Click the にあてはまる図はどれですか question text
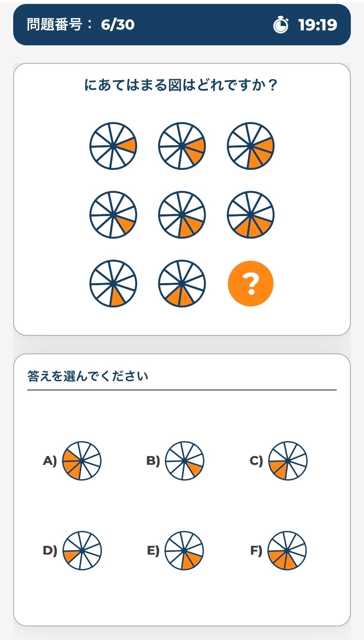 point(181,85)
